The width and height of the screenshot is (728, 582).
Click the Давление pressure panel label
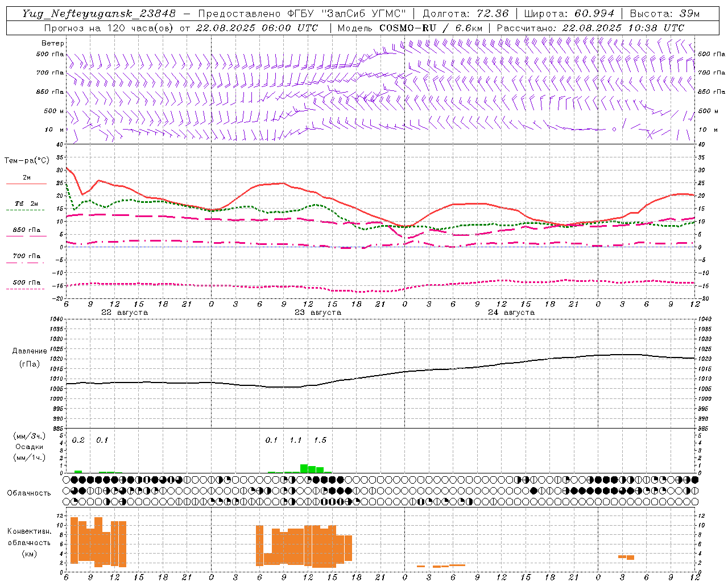pos(29,351)
